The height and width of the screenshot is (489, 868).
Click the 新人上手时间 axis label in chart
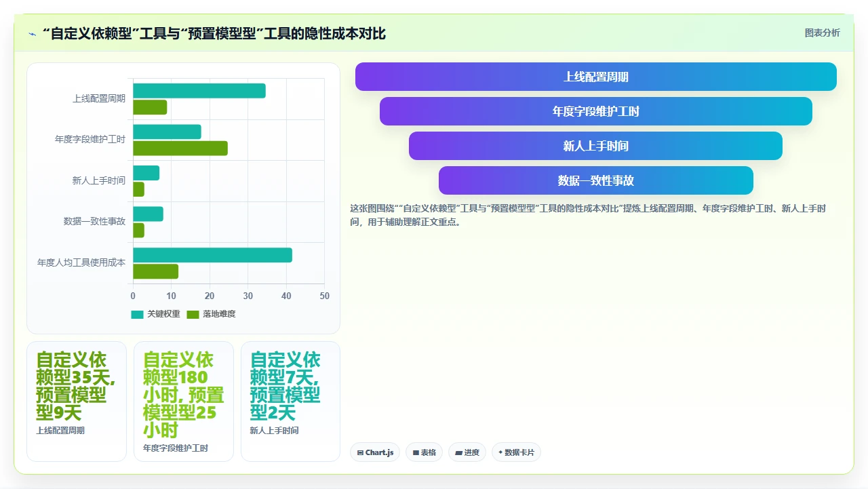(x=99, y=181)
